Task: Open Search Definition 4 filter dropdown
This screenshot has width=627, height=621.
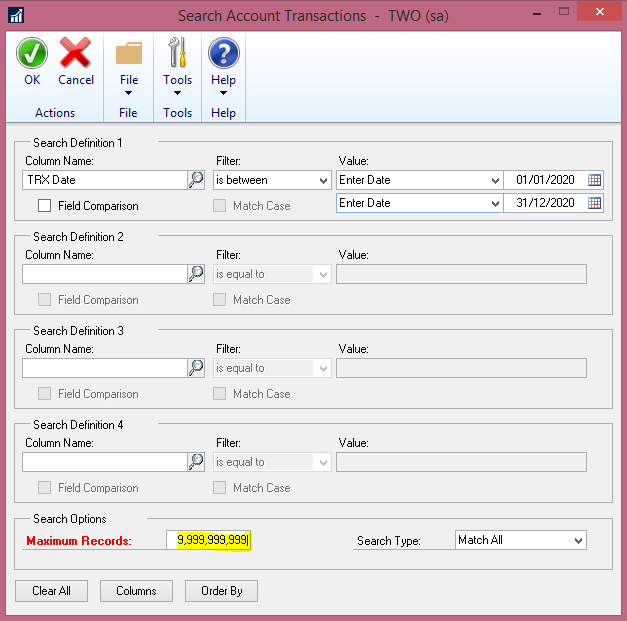Action: pyautogui.click(x=272, y=462)
